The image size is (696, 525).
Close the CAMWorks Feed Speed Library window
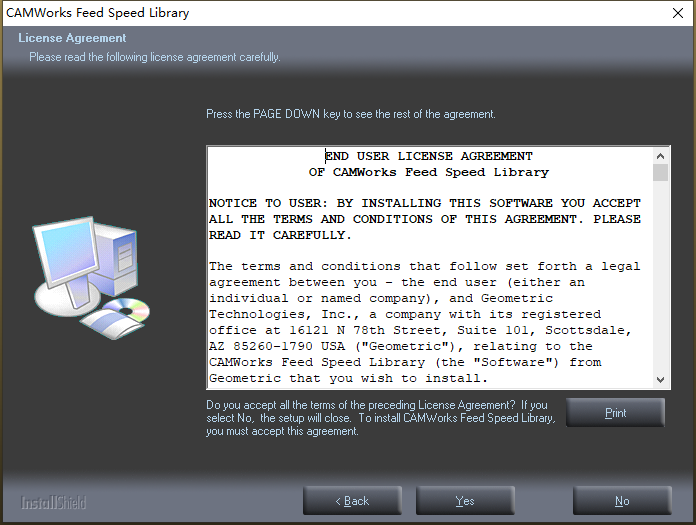tap(678, 13)
